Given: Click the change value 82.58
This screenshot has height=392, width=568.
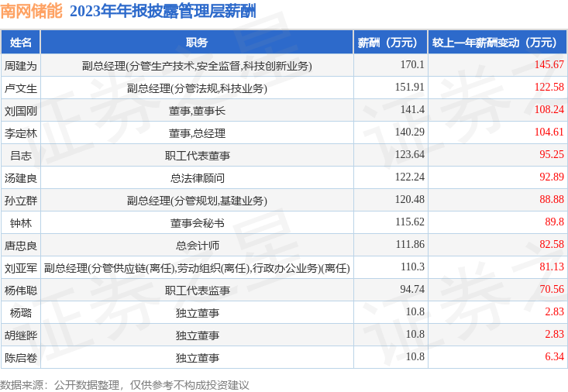Looking at the screenshot, I should click(552, 244).
